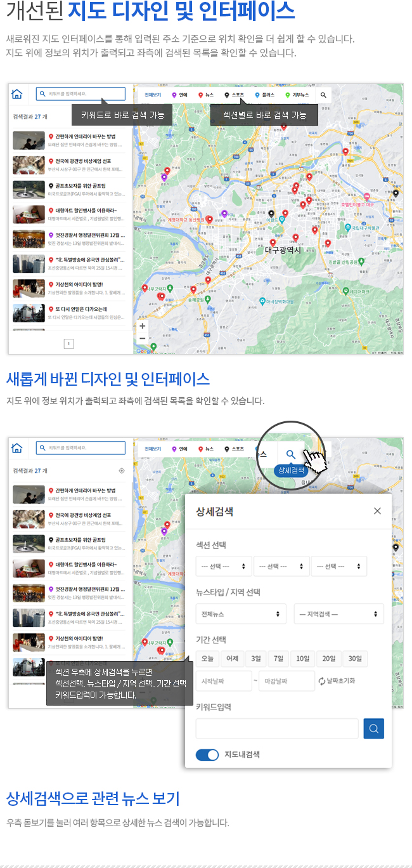Click the home icon in the upper map panel
Viewport: 412px width, 868px height.
(17, 95)
